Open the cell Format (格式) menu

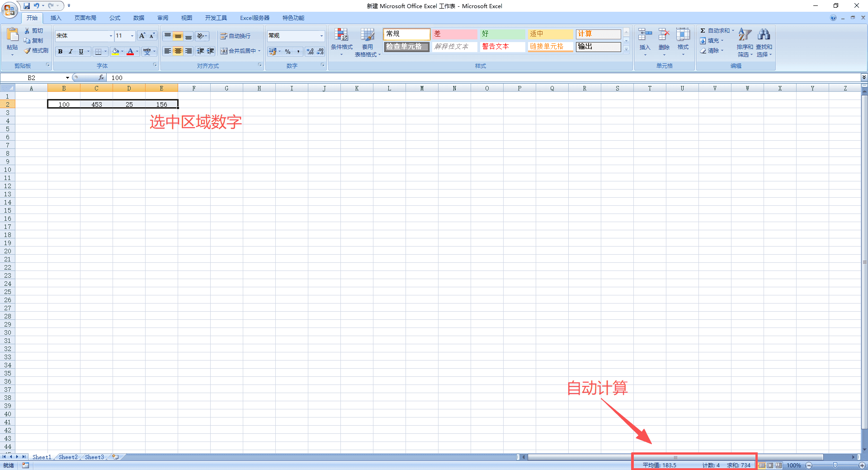click(683, 41)
